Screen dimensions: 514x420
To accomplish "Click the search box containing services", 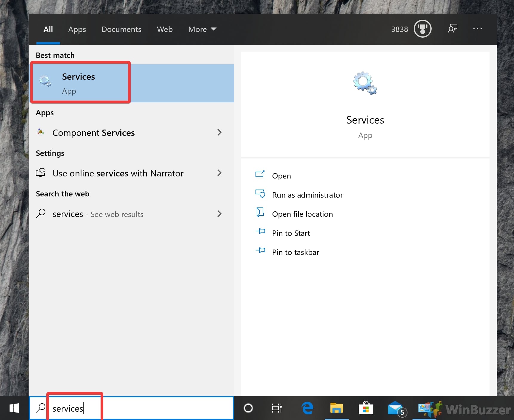I will coord(131,408).
